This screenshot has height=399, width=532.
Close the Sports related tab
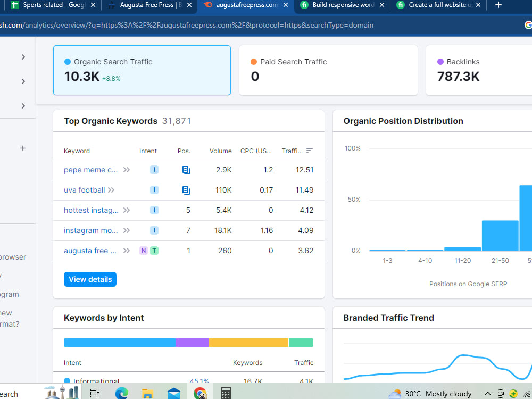click(93, 5)
